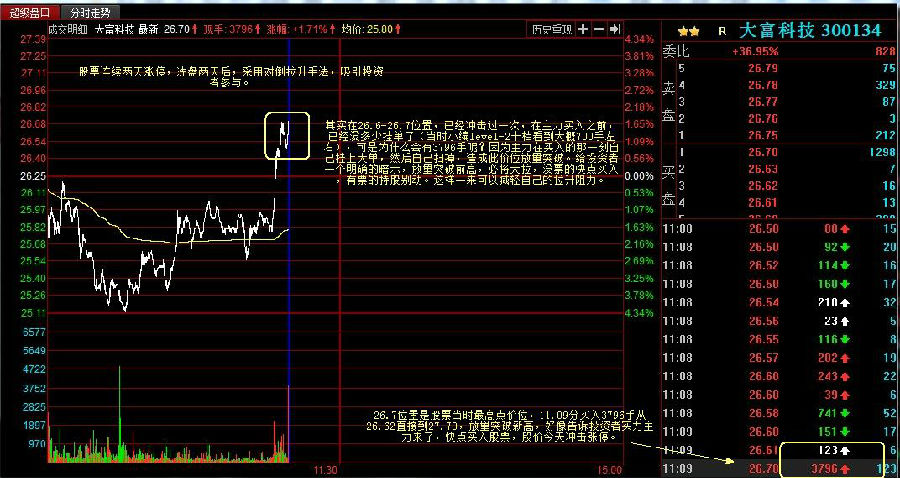Open the 历史回顾 history review button
The width and height of the screenshot is (900, 478).
click(551, 30)
